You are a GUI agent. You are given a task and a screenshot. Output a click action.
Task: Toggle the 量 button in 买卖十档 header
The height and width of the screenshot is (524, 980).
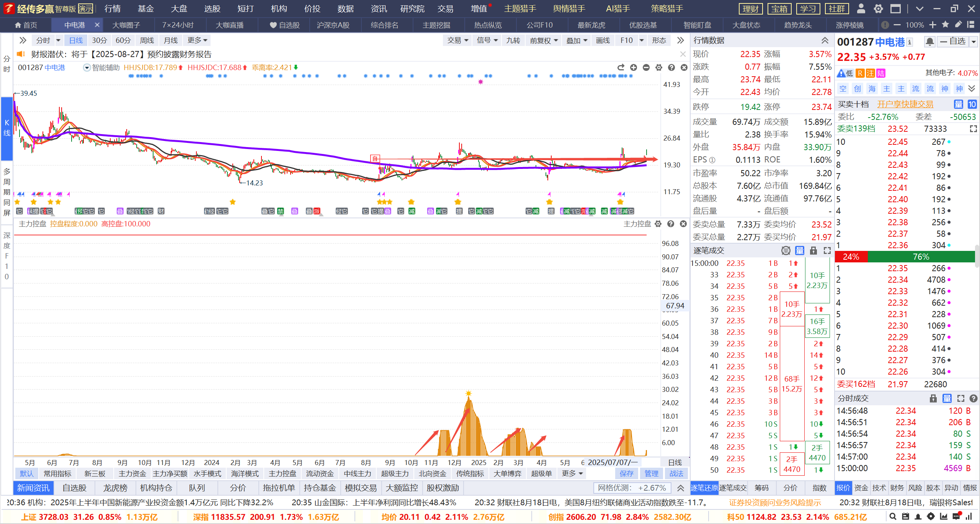959,104
